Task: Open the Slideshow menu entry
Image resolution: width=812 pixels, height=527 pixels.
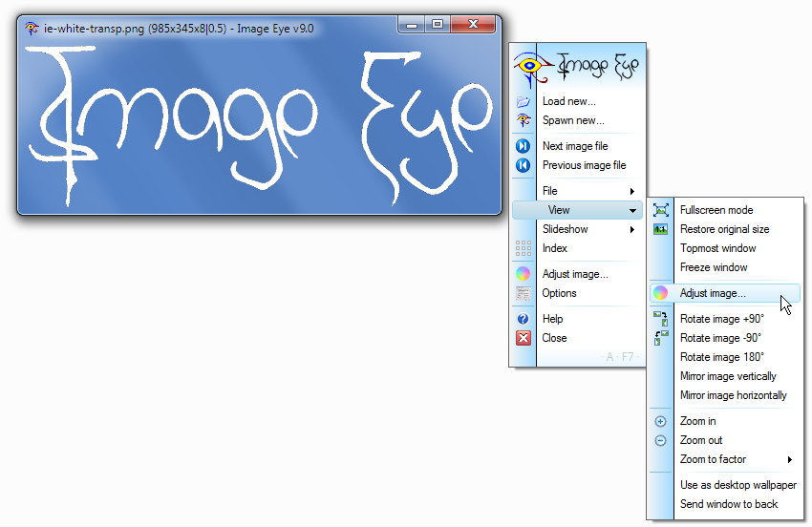Action: click(x=565, y=229)
